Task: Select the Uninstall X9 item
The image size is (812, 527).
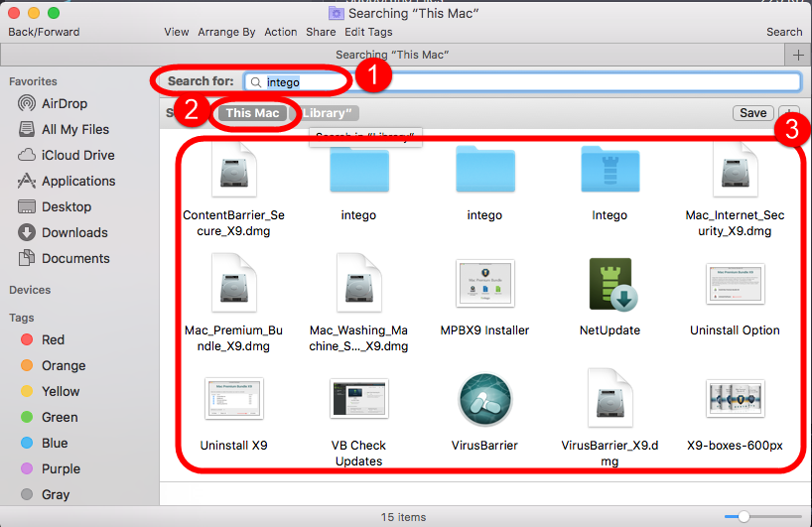Action: point(234,399)
